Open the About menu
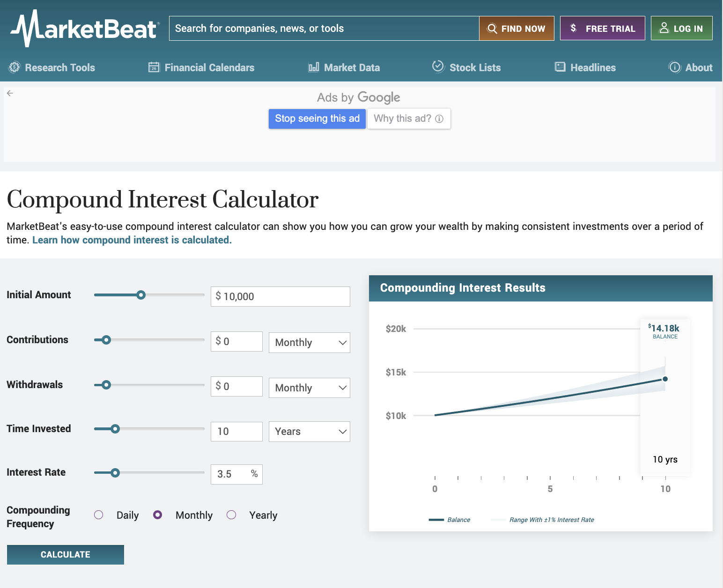This screenshot has height=588, width=723. [690, 67]
